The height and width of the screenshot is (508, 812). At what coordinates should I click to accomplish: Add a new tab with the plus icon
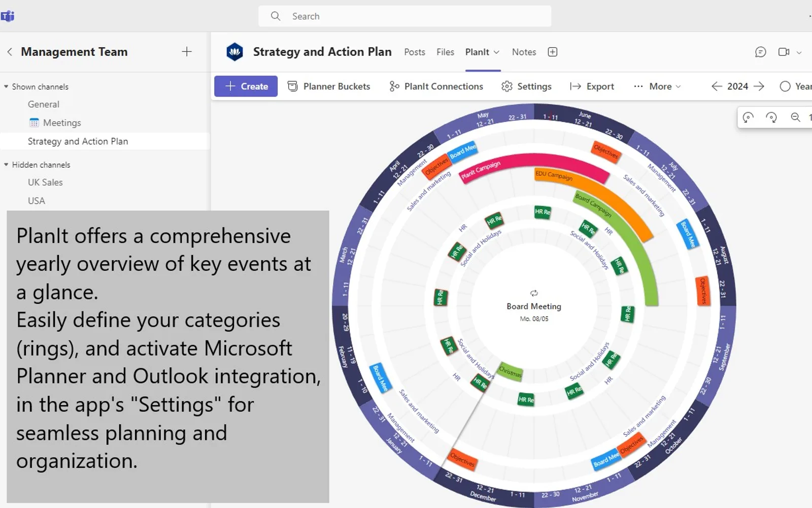coord(553,52)
